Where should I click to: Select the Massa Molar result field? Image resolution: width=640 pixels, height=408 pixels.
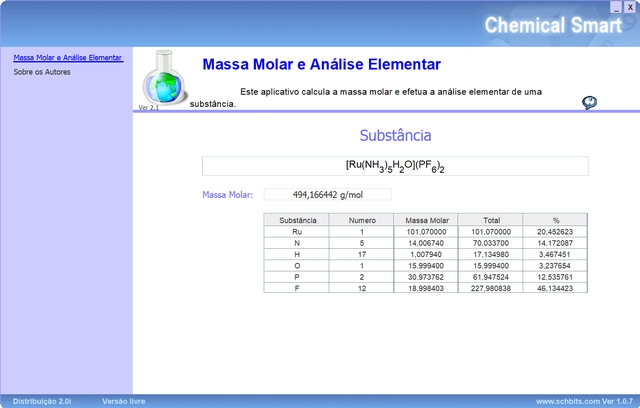click(x=328, y=195)
